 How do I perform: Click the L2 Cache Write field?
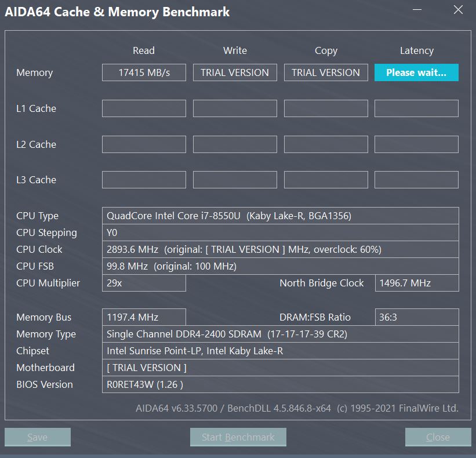[x=235, y=144]
